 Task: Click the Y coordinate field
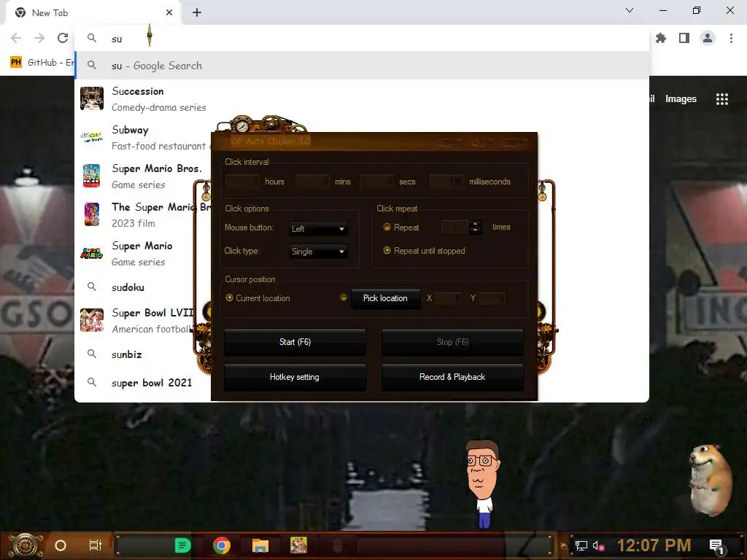pyautogui.click(x=492, y=298)
